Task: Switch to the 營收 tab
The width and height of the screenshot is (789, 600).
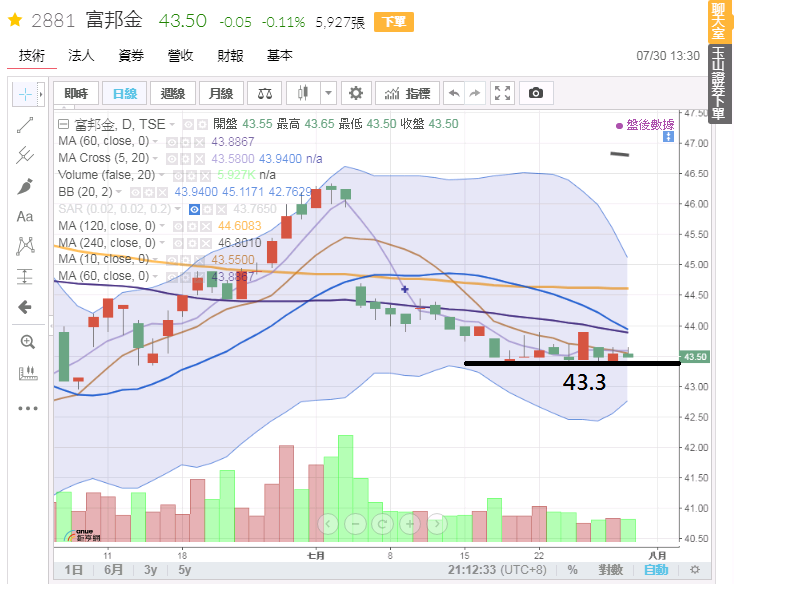Action: [x=180, y=55]
